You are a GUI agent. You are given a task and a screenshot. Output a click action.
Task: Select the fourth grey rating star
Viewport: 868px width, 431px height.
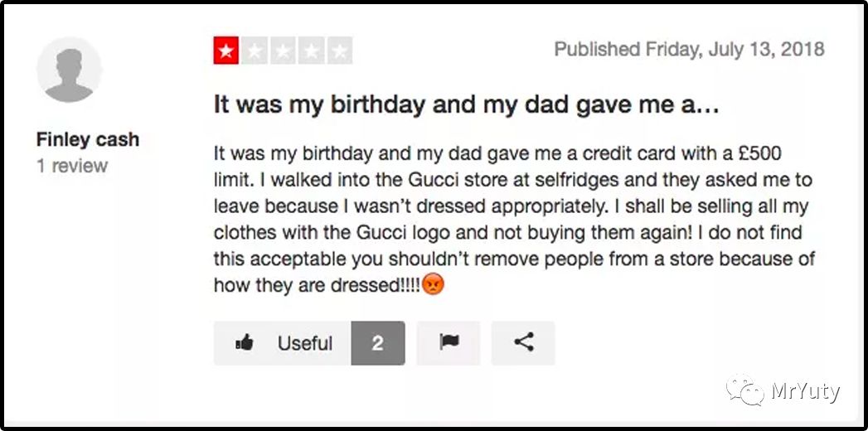point(311,51)
